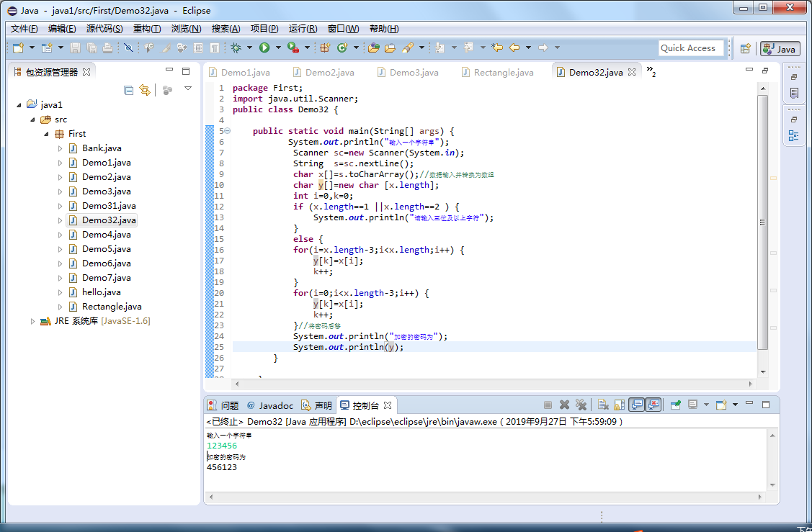Select the Java perspective button
812x532 pixels.
coord(780,49)
